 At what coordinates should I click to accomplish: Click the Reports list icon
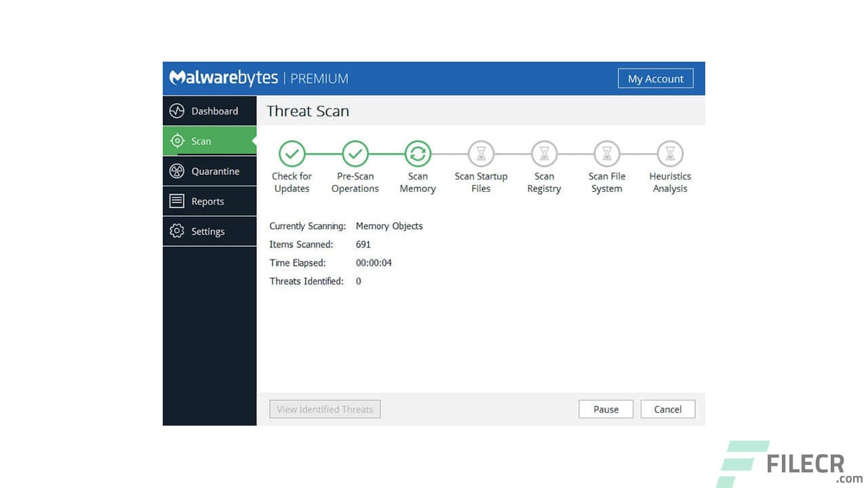(176, 201)
